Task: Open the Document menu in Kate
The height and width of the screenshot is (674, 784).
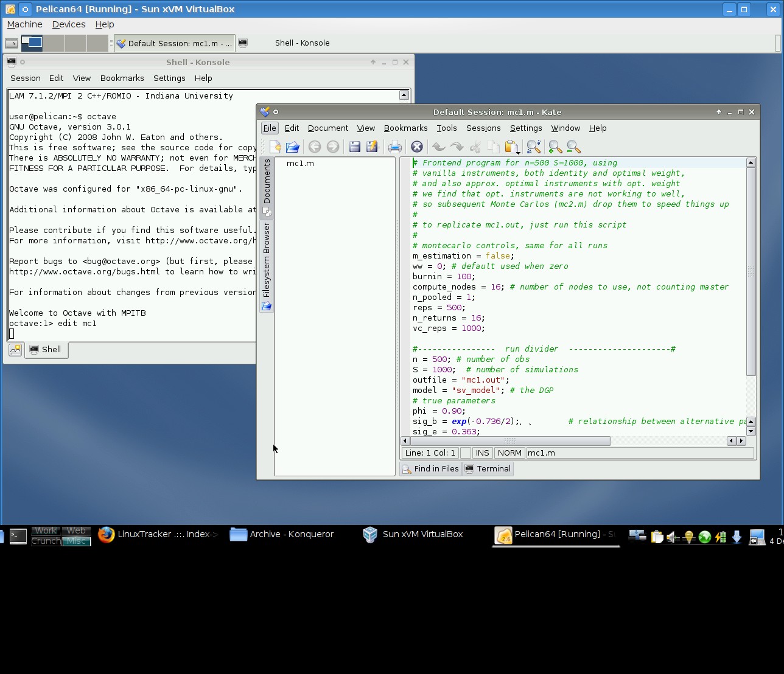Action: click(328, 128)
